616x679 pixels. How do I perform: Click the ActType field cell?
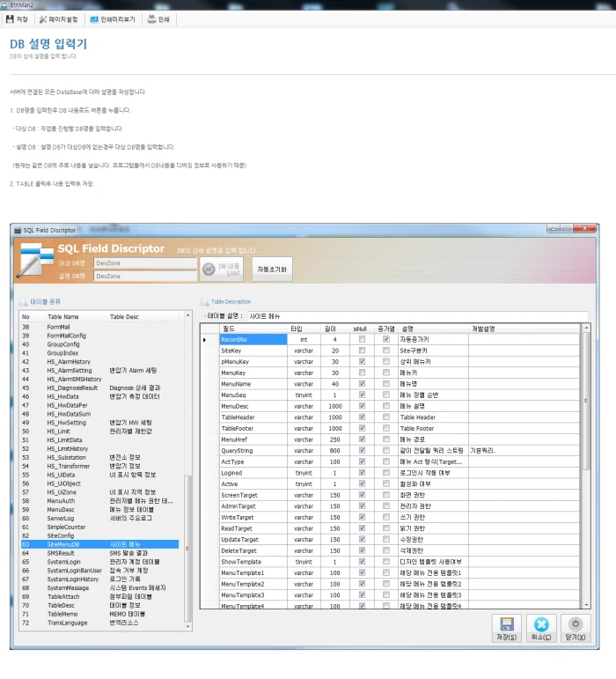coord(253,461)
